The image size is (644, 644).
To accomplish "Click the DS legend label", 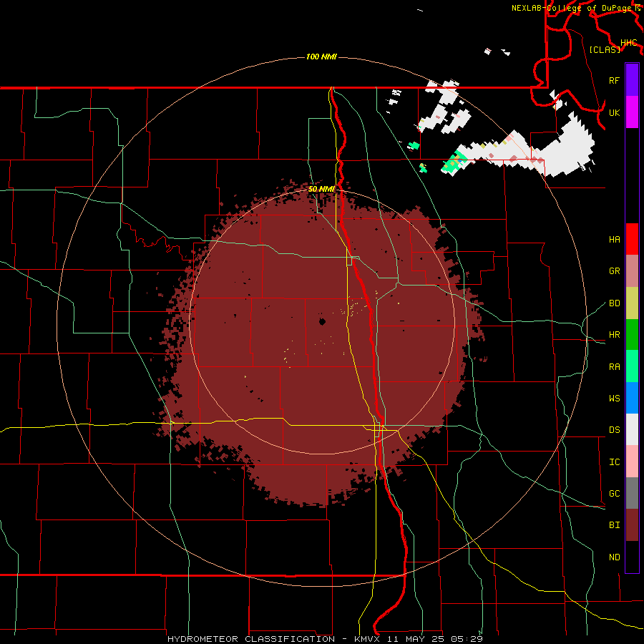I will (614, 429).
